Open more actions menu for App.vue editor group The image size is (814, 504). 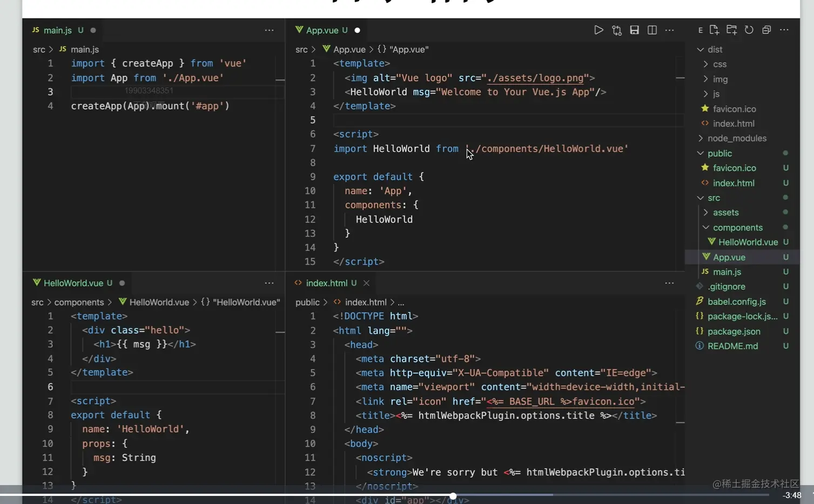(670, 30)
